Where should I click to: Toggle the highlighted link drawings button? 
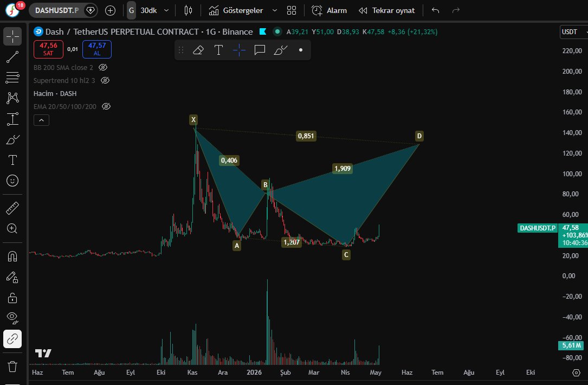12,339
